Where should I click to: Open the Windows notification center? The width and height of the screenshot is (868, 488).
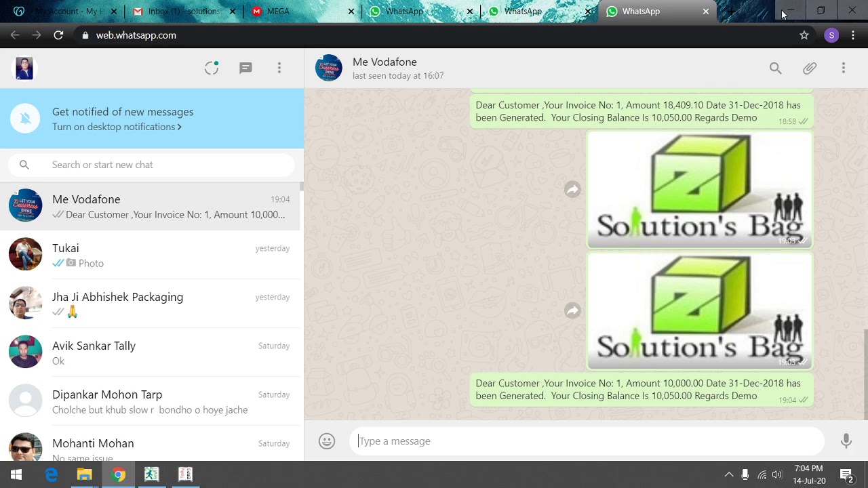[846, 475]
